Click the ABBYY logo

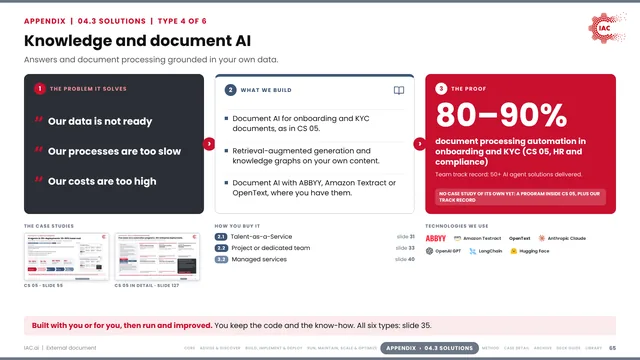coord(436,238)
